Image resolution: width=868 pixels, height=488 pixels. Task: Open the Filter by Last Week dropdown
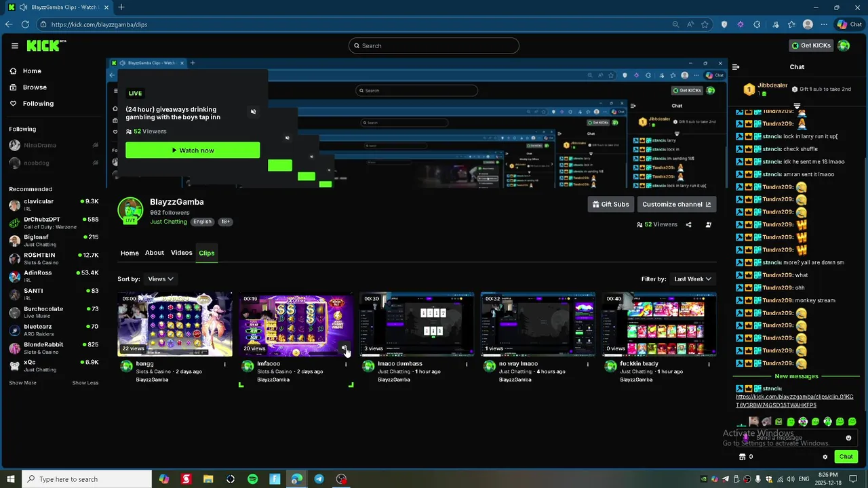[x=692, y=279]
